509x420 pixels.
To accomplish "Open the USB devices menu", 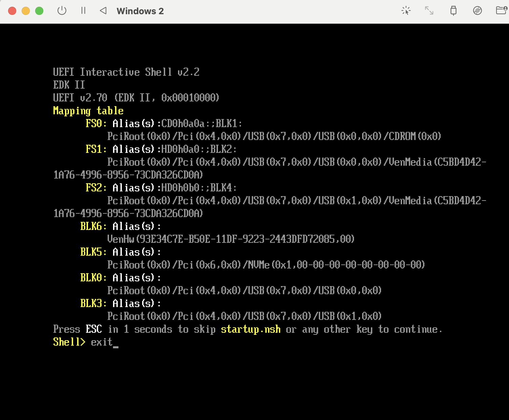I will pos(453,11).
